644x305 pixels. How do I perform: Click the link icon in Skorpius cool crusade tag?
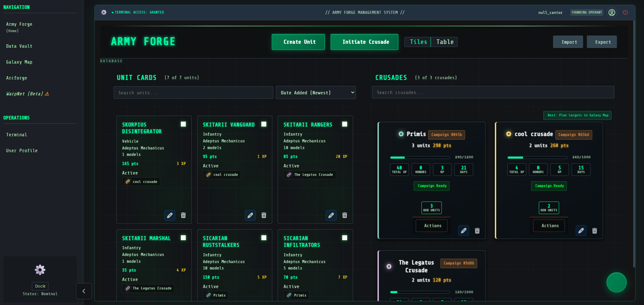coord(128,182)
